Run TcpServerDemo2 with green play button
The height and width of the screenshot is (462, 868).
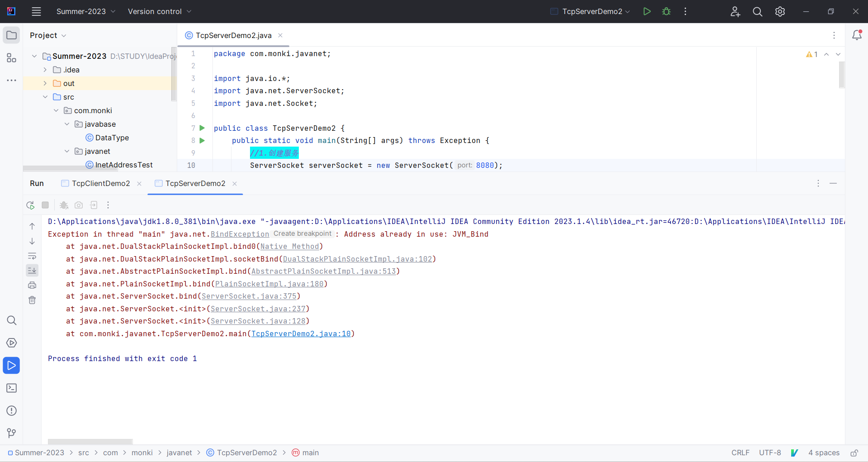(x=647, y=11)
